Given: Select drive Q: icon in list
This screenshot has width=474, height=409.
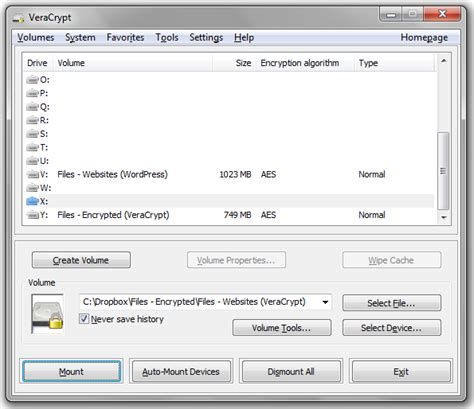Looking at the screenshot, I should click(32, 107).
